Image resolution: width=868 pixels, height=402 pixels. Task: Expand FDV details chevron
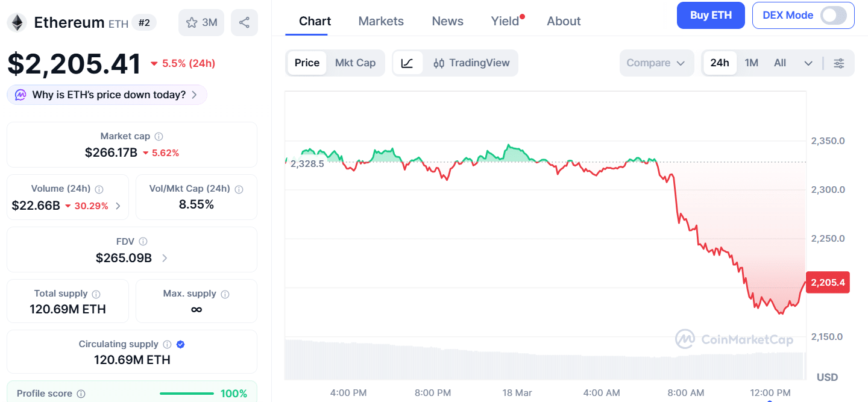coord(165,259)
